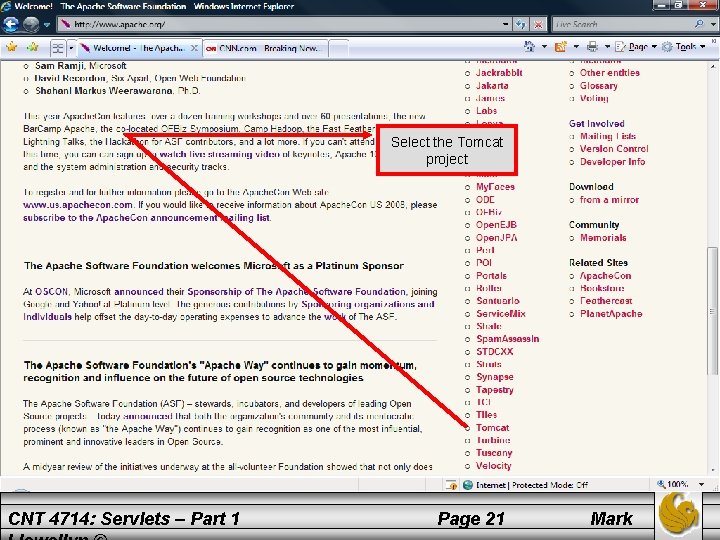Expand the address bar URL history dropdown

click(506, 24)
